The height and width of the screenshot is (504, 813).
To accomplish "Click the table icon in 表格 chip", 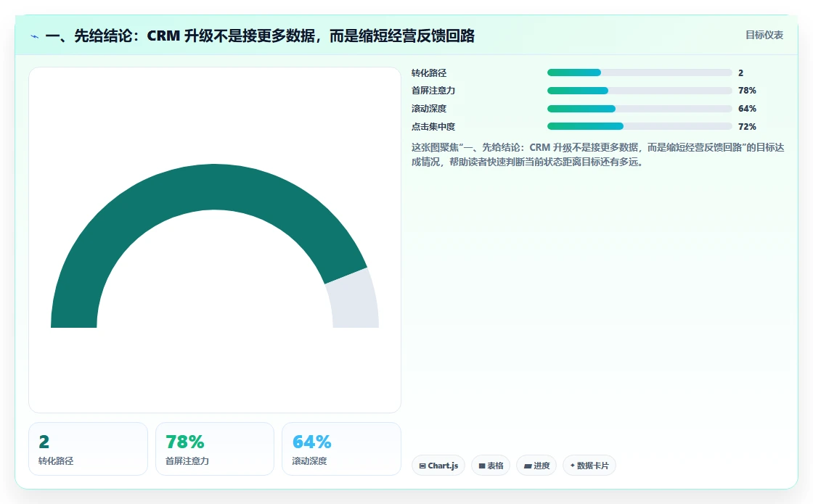I will (x=482, y=466).
